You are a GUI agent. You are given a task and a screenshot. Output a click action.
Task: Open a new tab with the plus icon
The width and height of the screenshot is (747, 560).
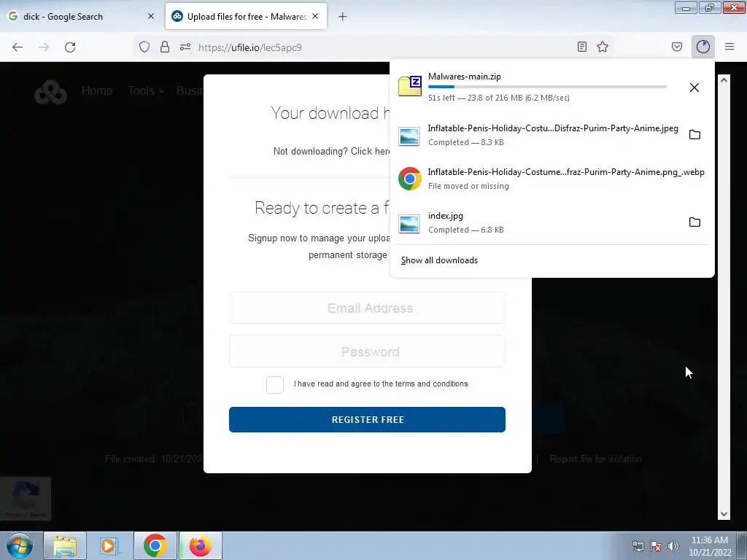tap(343, 17)
